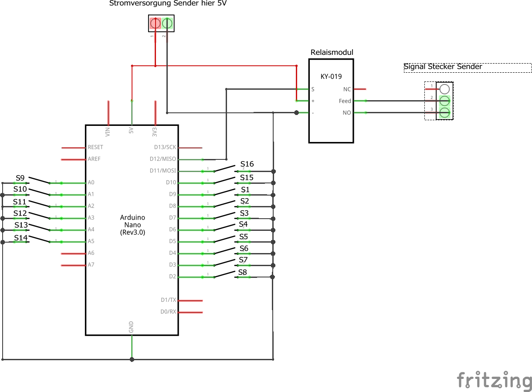Select switch S14 at pin A5
Image resolution: width=532 pixels, height=392 pixels.
point(39,239)
